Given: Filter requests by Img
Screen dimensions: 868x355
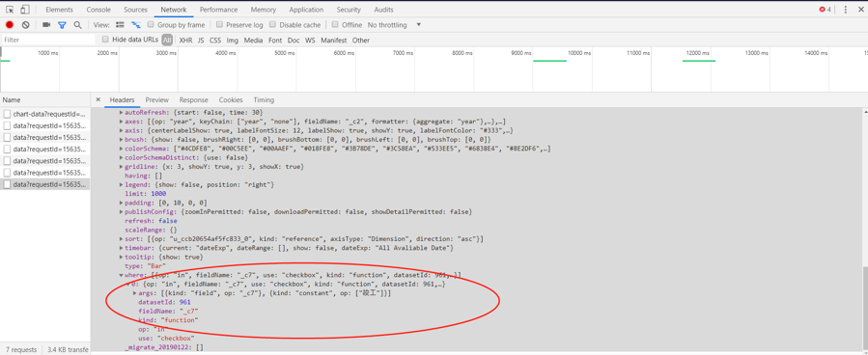Looking at the screenshot, I should pyautogui.click(x=233, y=41).
